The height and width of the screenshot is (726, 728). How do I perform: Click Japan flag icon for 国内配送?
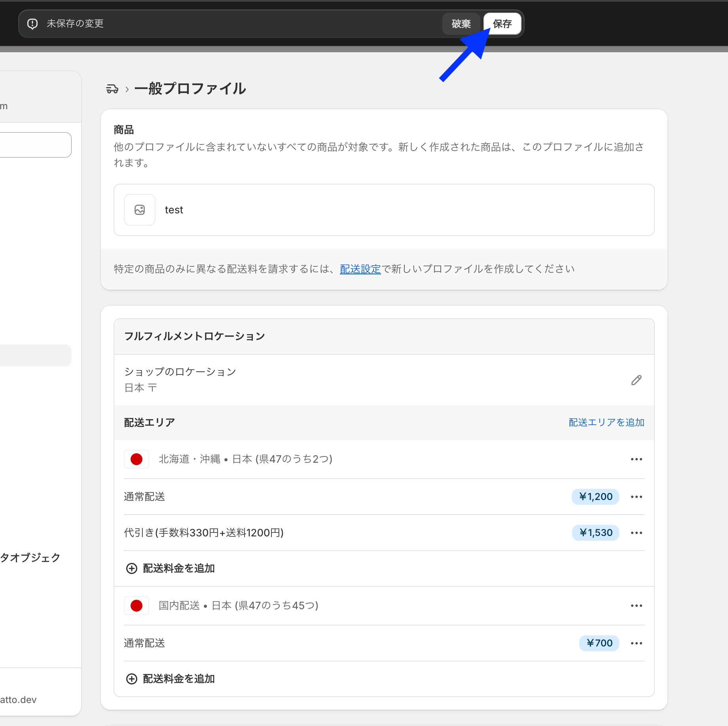coord(136,606)
